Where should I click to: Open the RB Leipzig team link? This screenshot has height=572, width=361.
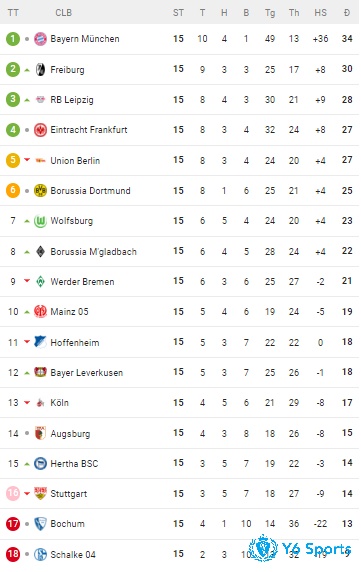[x=72, y=100]
